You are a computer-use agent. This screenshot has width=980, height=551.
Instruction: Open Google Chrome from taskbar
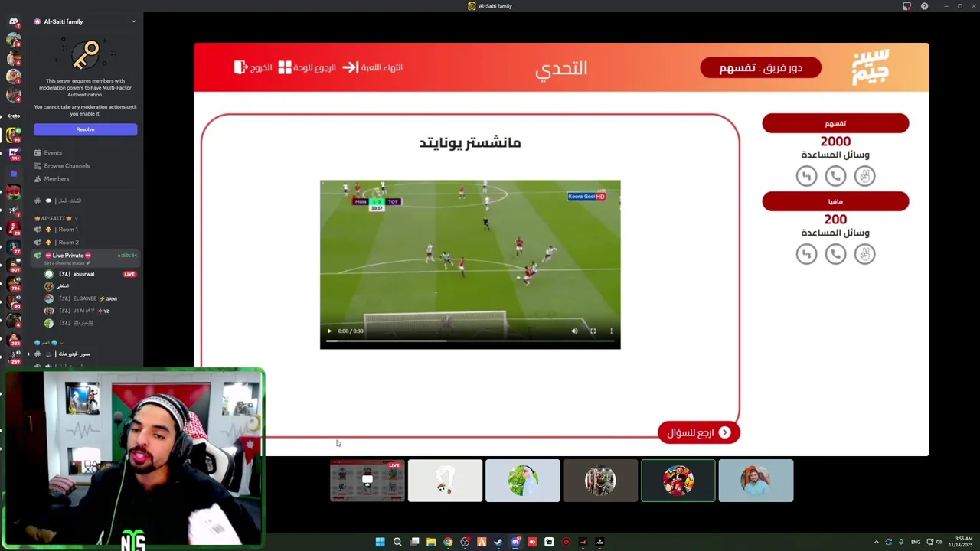pos(448,542)
